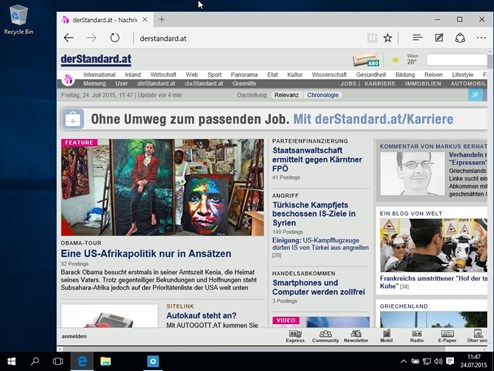Open the Share icon in Edge toolbar
Viewport: 494px width, 371px height.
pyautogui.click(x=460, y=38)
